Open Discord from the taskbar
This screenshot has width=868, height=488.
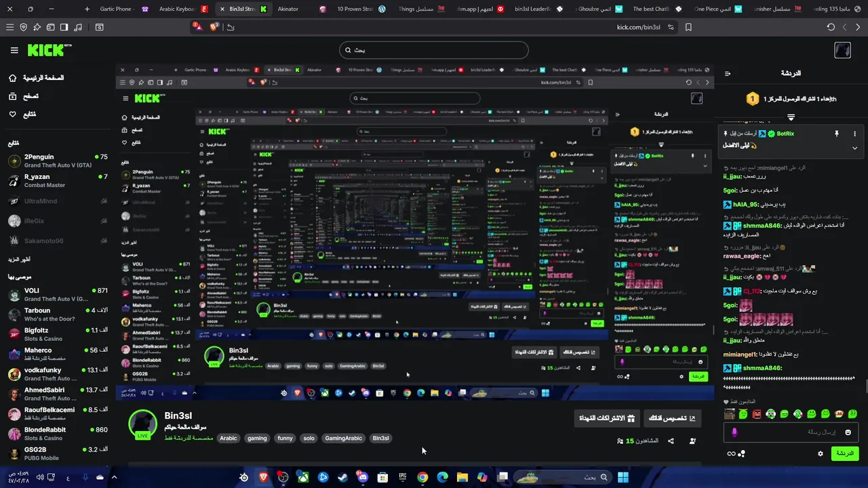[362, 477]
